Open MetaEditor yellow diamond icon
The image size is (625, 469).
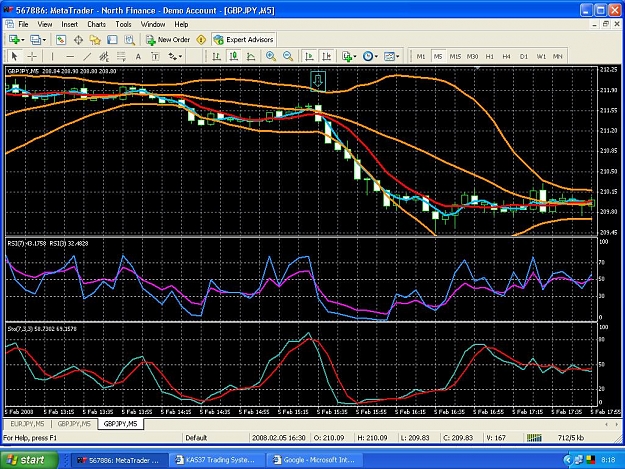pyautogui.click(x=201, y=40)
